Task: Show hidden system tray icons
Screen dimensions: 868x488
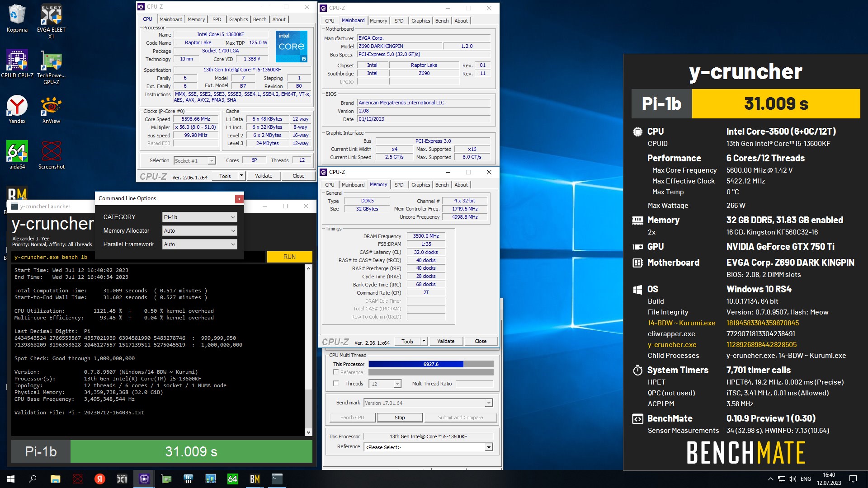Action: pos(770,479)
